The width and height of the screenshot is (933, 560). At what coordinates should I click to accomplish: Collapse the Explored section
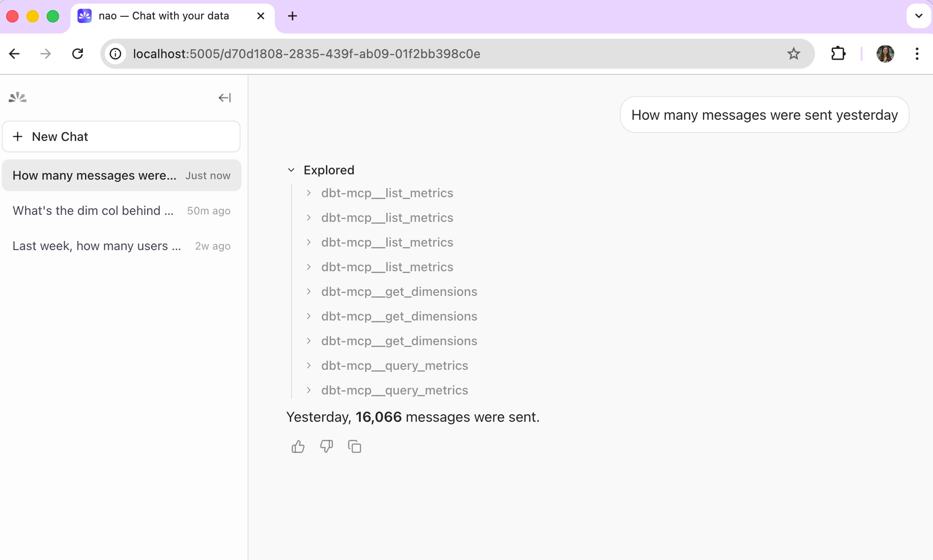pyautogui.click(x=292, y=170)
